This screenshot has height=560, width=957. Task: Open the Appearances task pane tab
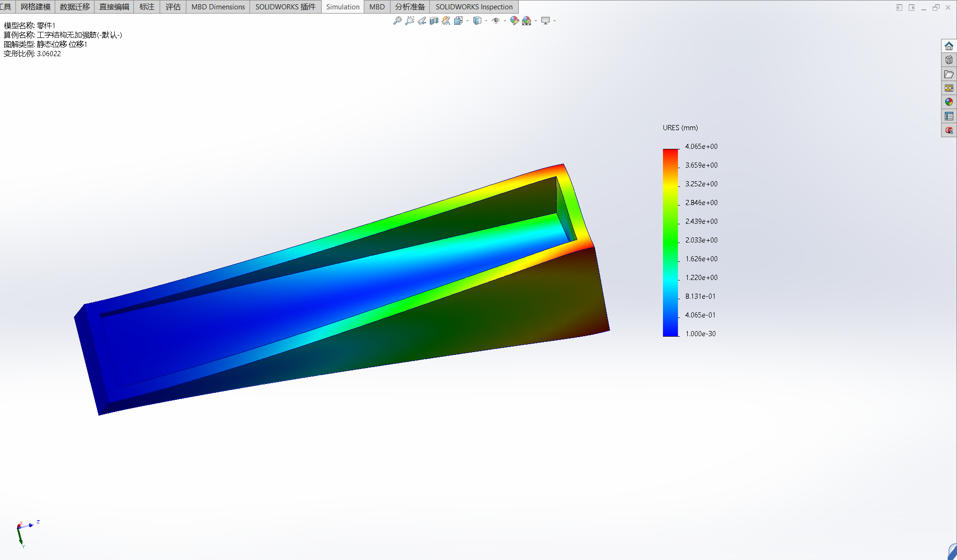click(x=949, y=102)
